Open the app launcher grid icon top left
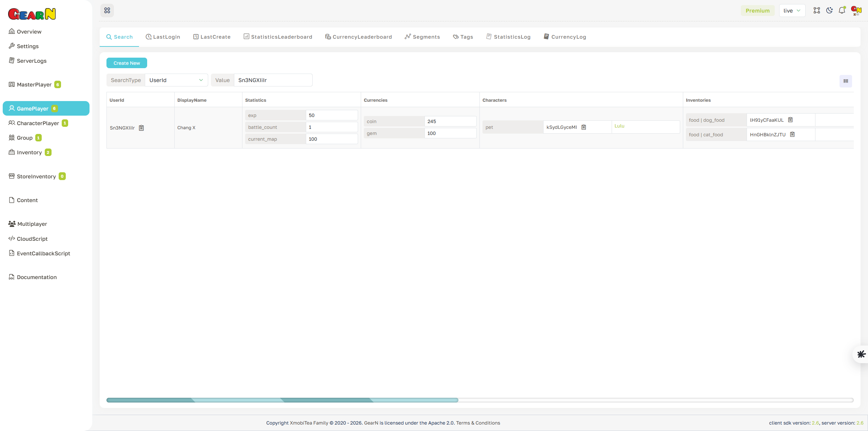This screenshot has height=431, width=868. coord(107,10)
